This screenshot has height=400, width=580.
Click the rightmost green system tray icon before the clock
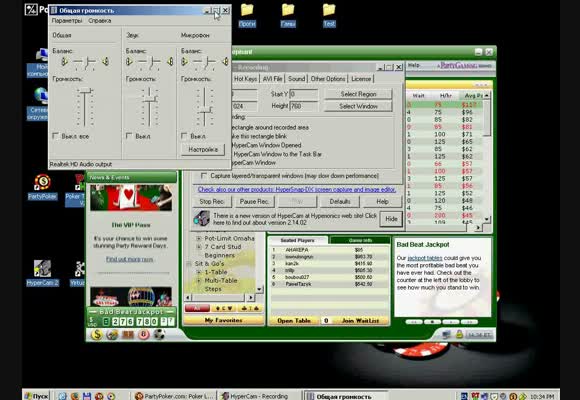522,396
